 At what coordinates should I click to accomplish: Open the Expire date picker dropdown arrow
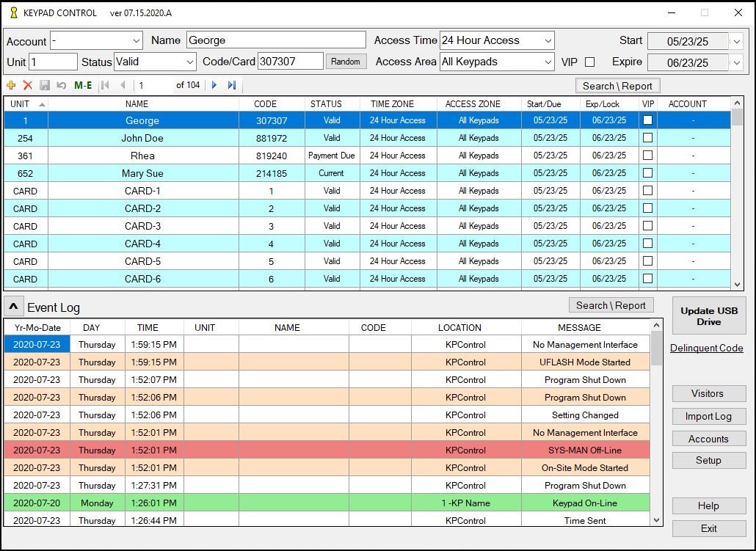coord(737,62)
